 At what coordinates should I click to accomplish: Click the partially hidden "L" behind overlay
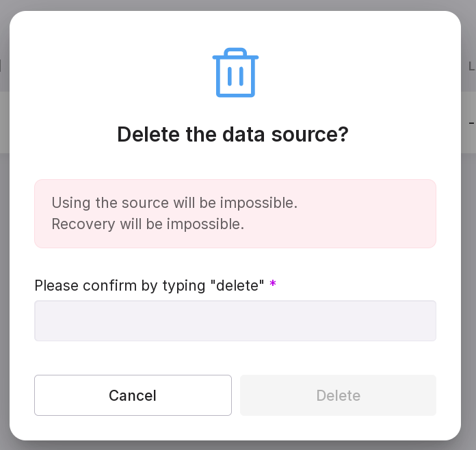point(471,66)
